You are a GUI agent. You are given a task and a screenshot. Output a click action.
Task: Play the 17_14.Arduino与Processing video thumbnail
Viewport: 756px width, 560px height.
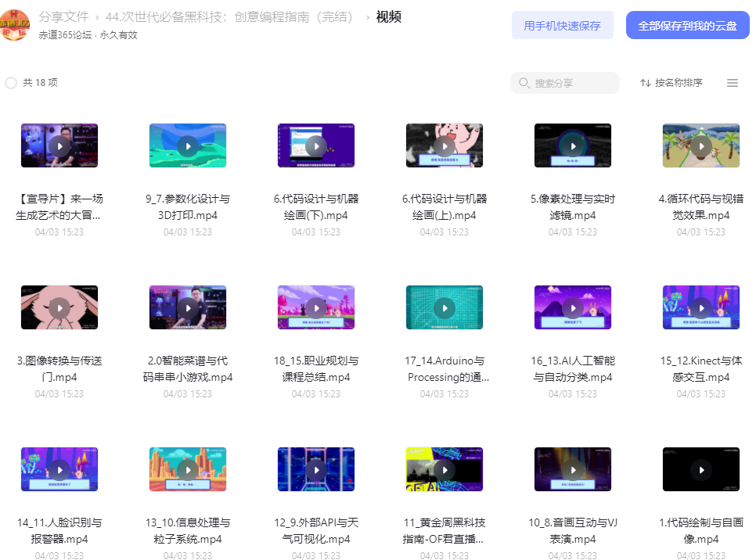click(x=444, y=307)
